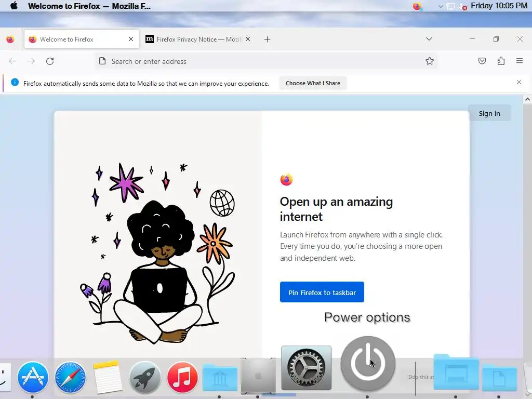Image resolution: width=532 pixels, height=399 pixels.
Task: Open System Preferences gear in dock
Action: click(x=307, y=368)
